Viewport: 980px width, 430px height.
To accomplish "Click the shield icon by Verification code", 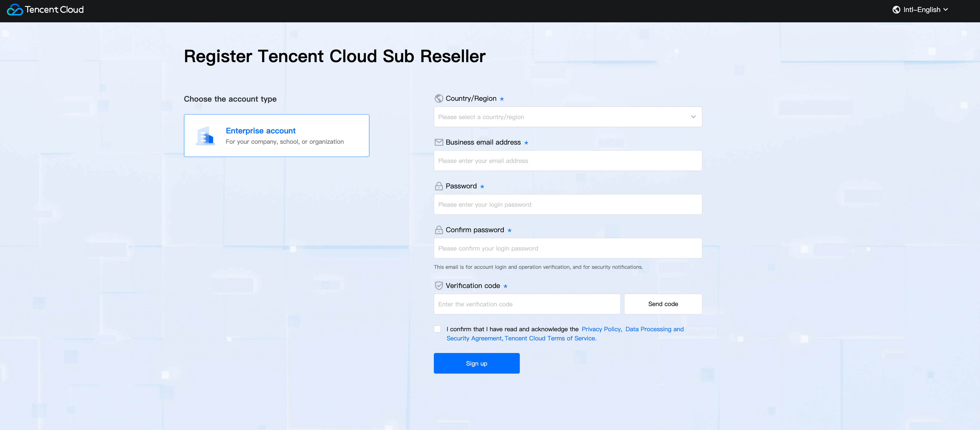I will (x=439, y=285).
